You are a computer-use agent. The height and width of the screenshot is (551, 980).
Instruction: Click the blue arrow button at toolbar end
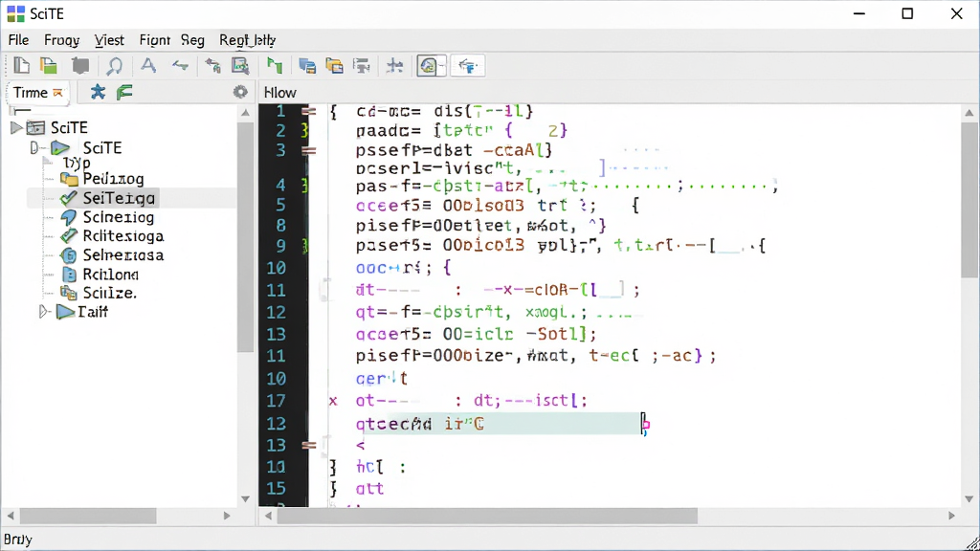pyautogui.click(x=467, y=66)
